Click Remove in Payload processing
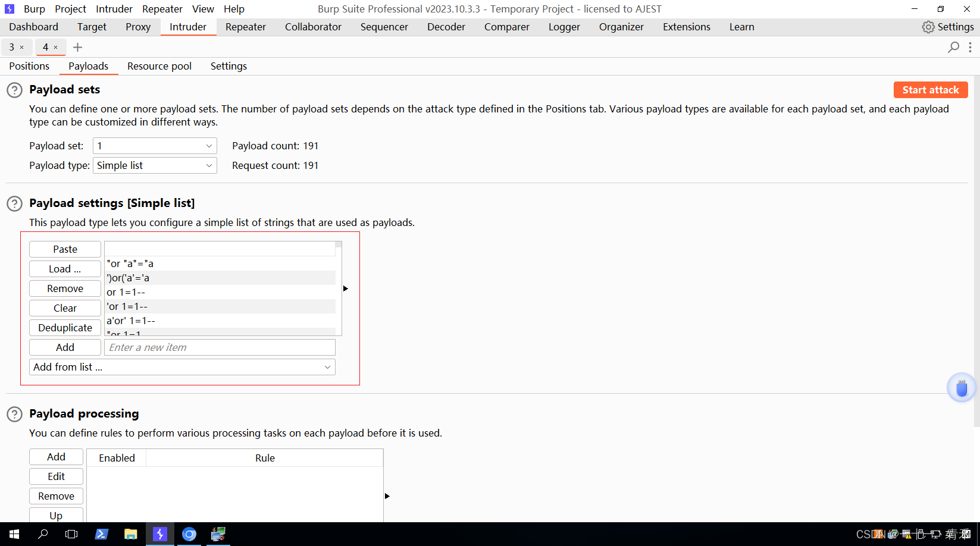This screenshot has height=546, width=980. coord(56,496)
